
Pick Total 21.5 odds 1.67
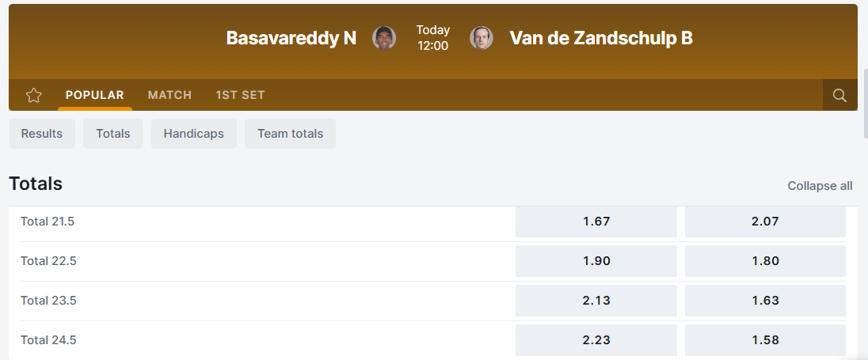596,222
